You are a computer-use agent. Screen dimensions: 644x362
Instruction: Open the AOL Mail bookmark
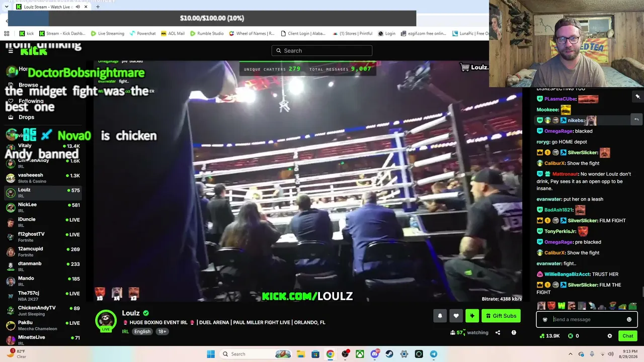pyautogui.click(x=173, y=34)
